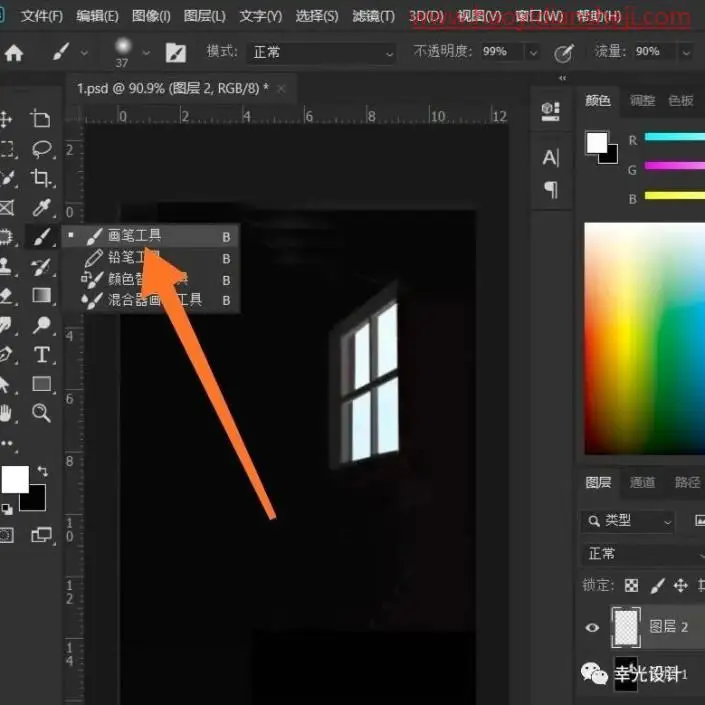Viewport: 705px width, 705px height.
Task: Click the flow 90% input field
Action: [x=653, y=52]
